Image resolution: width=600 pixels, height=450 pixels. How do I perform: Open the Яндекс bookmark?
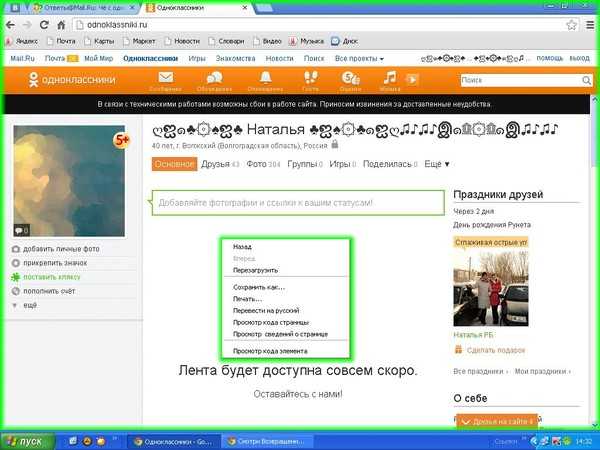pyautogui.click(x=22, y=41)
